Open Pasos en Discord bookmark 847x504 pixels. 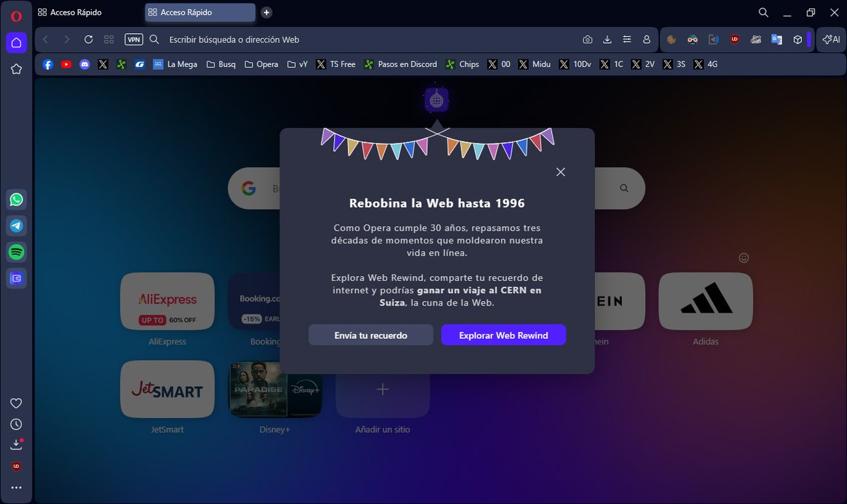pyautogui.click(x=400, y=64)
